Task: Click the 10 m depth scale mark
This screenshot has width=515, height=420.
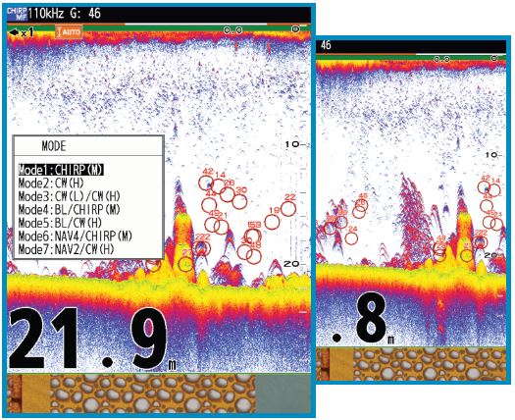Action: 291,144
